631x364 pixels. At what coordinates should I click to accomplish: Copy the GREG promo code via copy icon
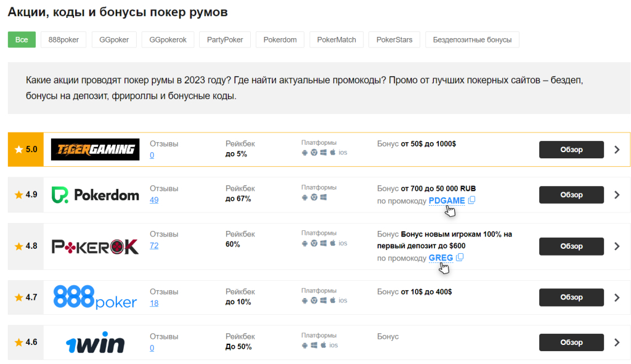click(460, 257)
